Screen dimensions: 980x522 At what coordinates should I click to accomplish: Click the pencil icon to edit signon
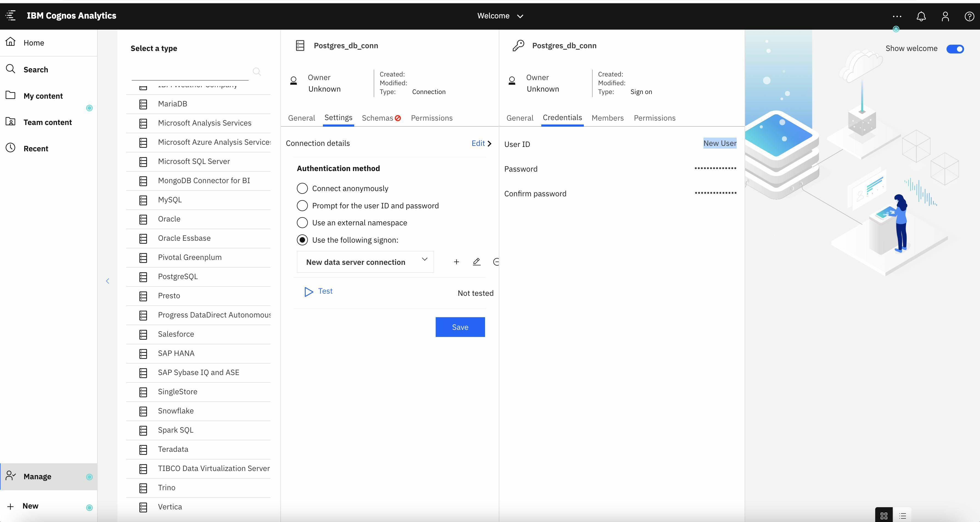pos(476,262)
